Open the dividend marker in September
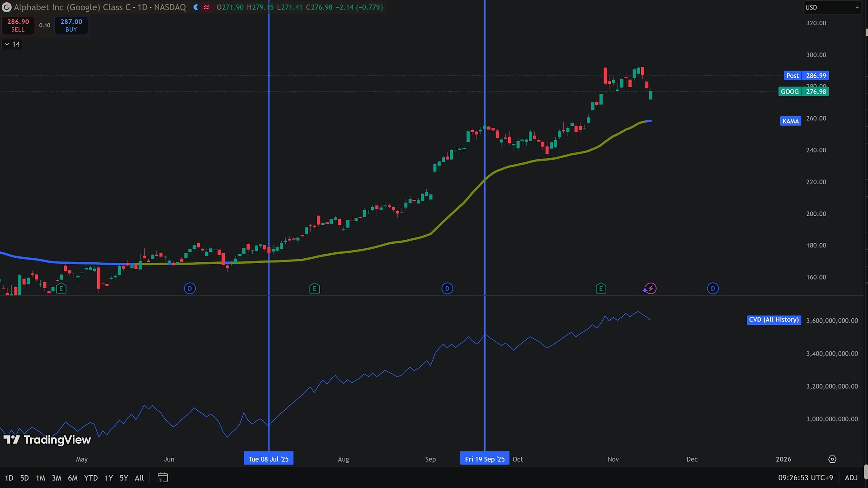Screen dimensions: 868x488 [447, 288]
